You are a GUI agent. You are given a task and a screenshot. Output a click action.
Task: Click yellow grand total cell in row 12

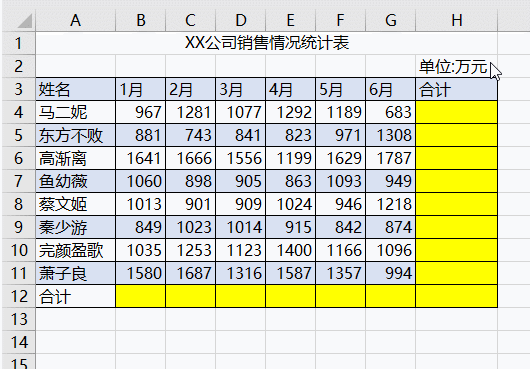[x=457, y=296]
